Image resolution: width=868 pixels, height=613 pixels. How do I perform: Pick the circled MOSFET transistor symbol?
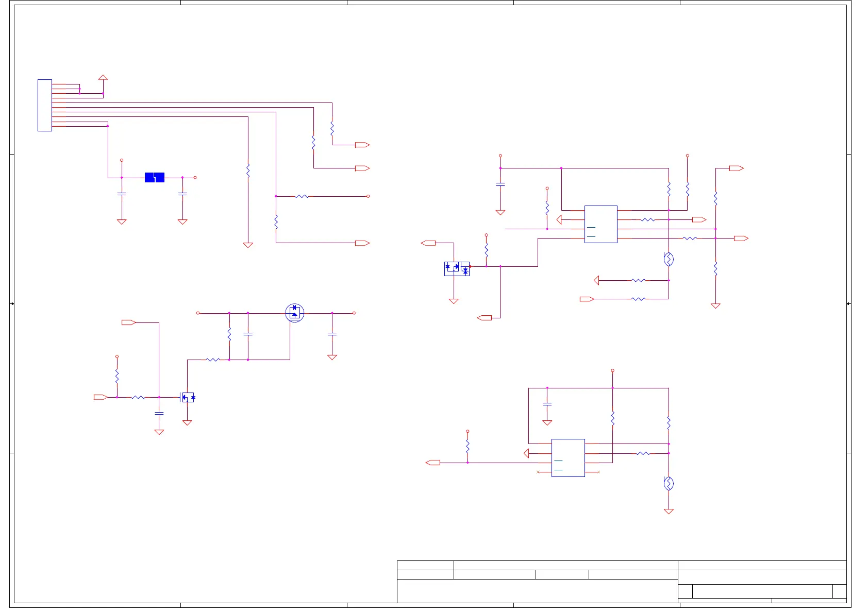click(x=295, y=313)
